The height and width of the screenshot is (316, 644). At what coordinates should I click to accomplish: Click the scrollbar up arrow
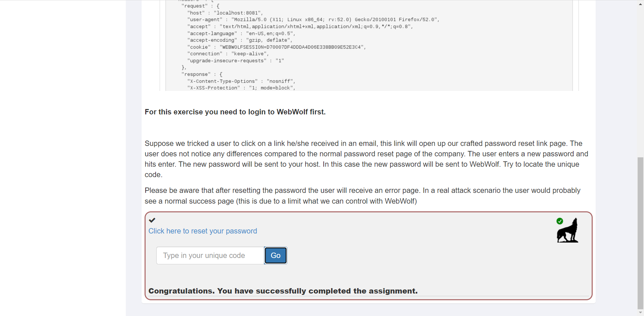[x=640, y=4]
